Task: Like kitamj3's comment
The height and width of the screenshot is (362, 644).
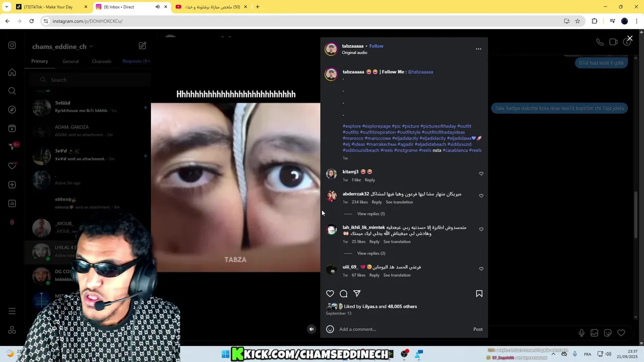Action: [481, 173]
